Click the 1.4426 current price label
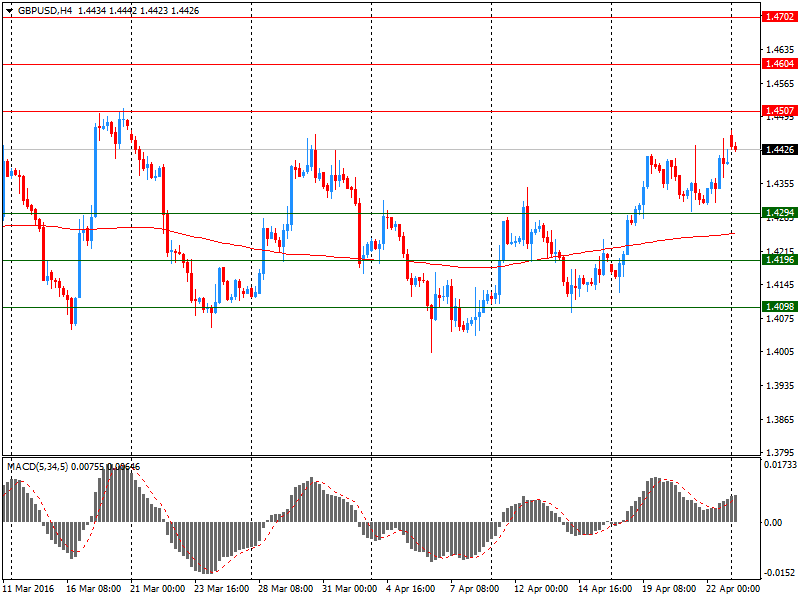This screenshot has height=600, width=800. tap(780, 149)
